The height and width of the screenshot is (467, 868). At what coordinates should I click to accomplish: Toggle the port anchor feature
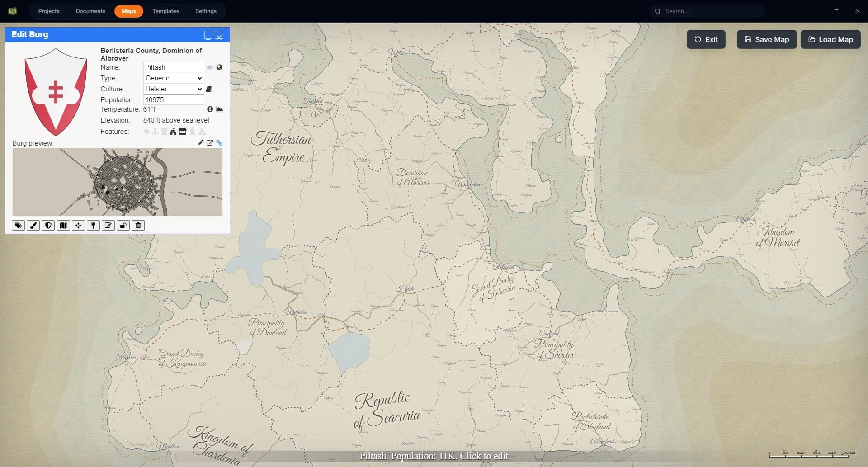pyautogui.click(x=155, y=131)
